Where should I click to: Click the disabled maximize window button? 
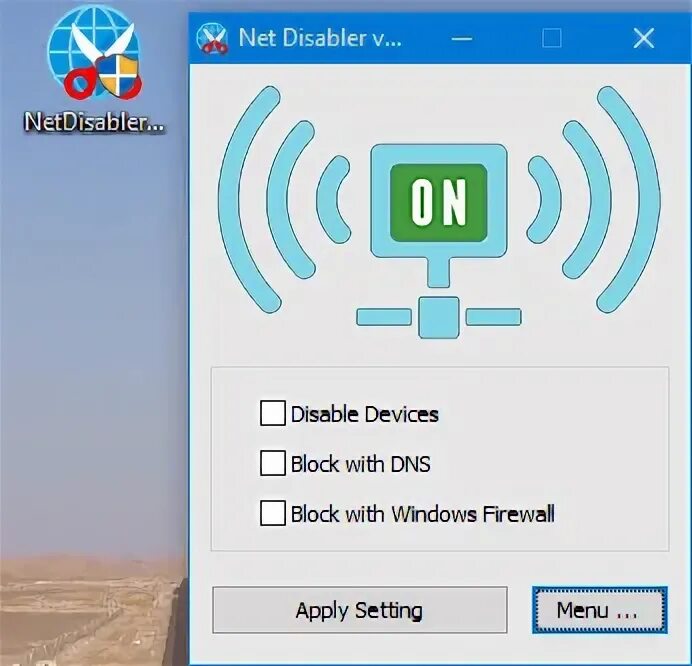click(x=552, y=38)
